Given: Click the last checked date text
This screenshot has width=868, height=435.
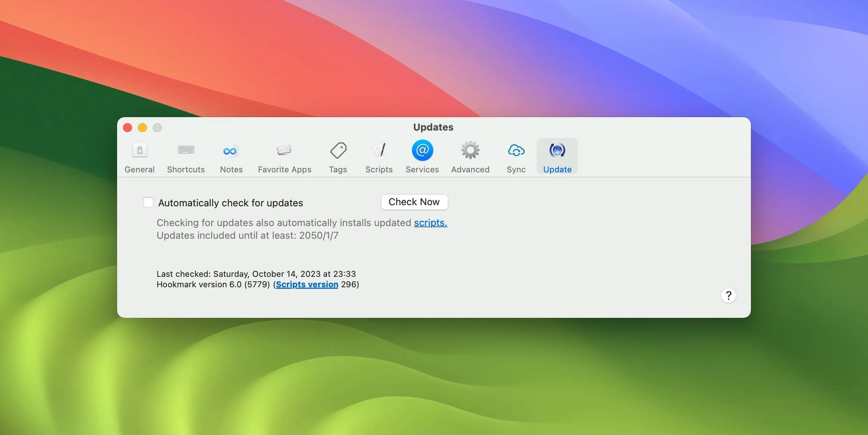Looking at the screenshot, I should pyautogui.click(x=256, y=273).
